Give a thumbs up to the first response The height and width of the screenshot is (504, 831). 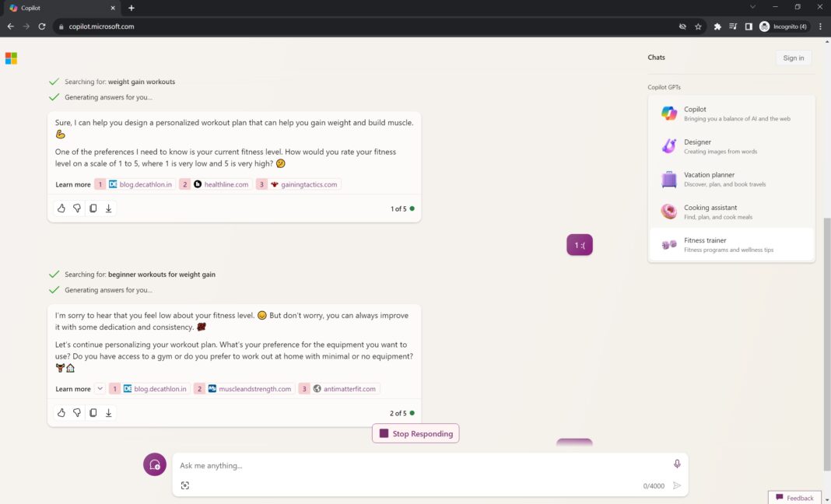point(61,208)
